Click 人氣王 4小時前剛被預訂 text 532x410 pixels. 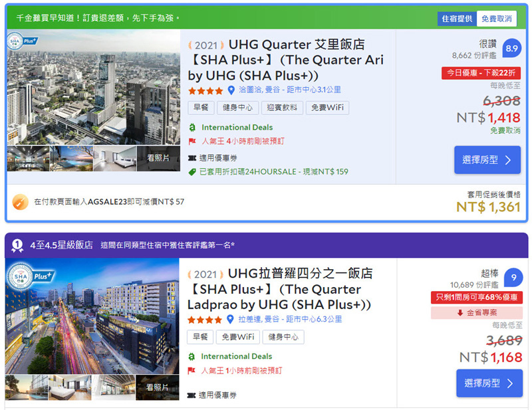tap(243, 142)
